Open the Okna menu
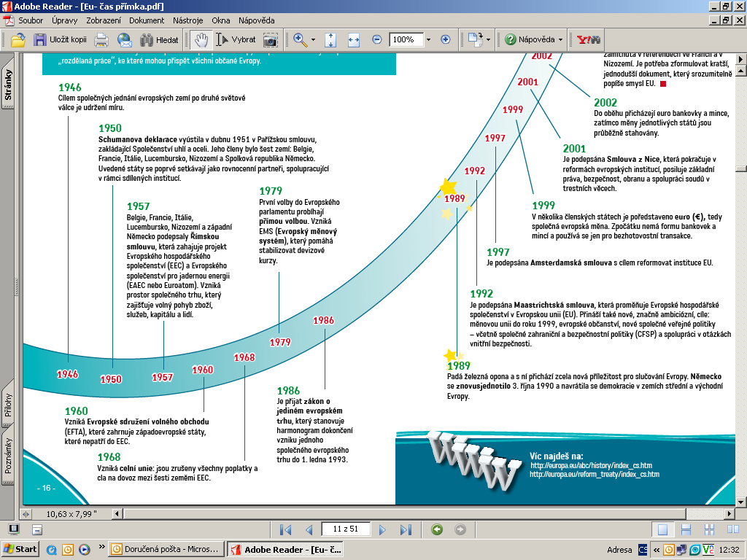Image resolution: width=747 pixels, height=560 pixels. tap(221, 20)
